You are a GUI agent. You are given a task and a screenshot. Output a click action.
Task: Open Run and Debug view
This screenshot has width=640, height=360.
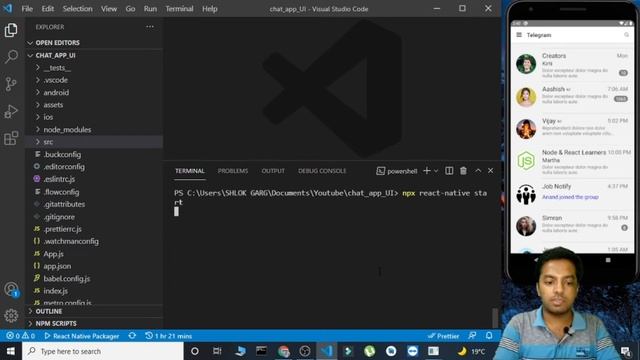click(11, 111)
